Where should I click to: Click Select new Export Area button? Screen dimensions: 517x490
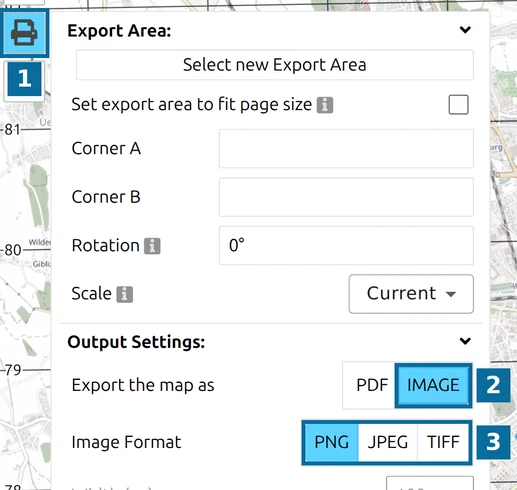(274, 65)
